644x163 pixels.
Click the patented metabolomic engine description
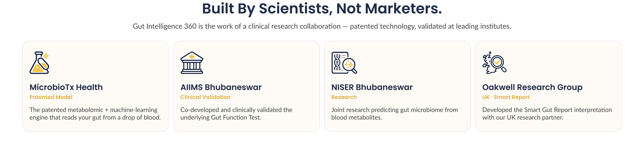[95, 114]
